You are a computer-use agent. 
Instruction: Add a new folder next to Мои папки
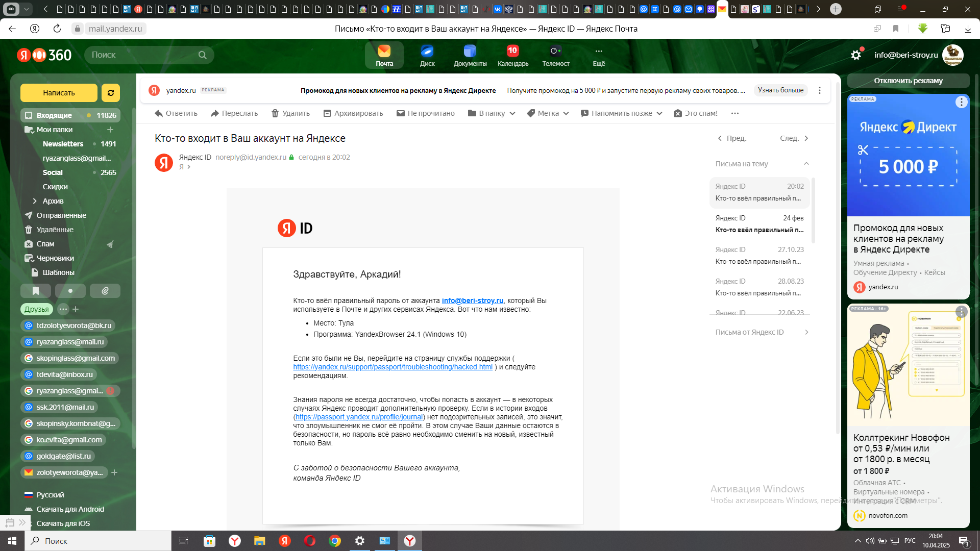[x=110, y=130]
